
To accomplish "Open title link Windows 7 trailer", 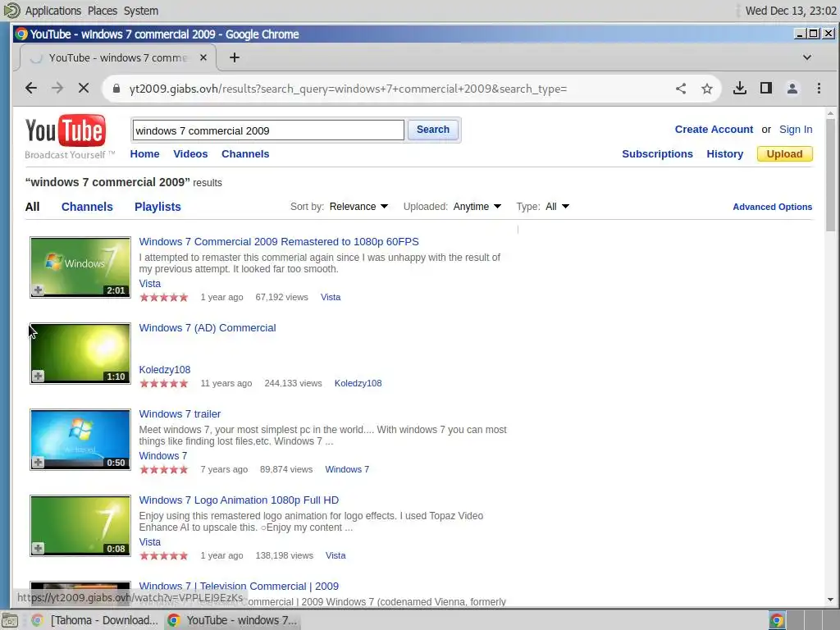I will coord(180,414).
